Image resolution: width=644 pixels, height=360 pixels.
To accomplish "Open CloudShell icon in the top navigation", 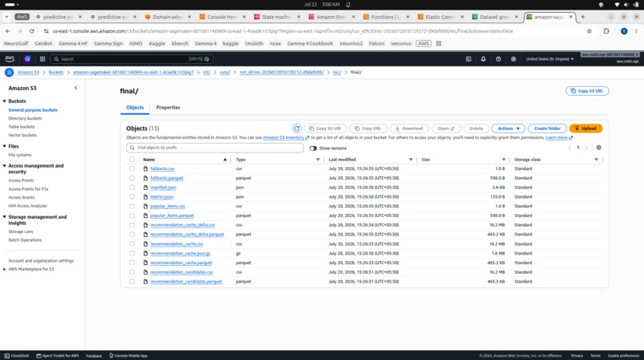I will 468,59.
